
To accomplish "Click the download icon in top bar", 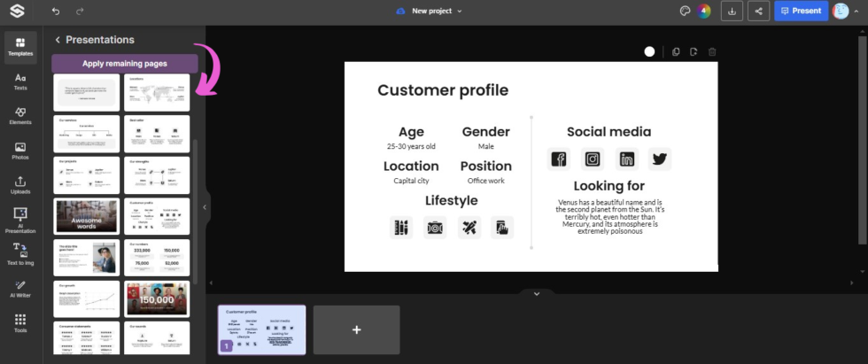I will [x=732, y=11].
